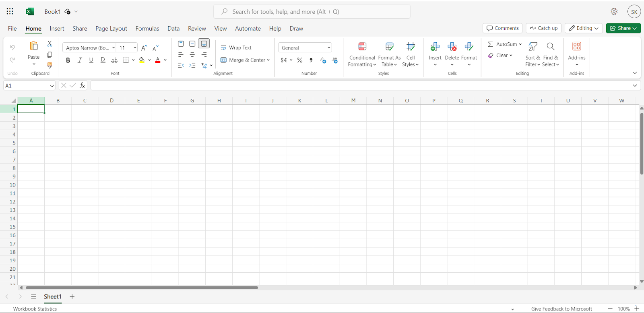644x313 pixels.
Task: Open the Editing mode dropdown
Action: click(x=583, y=28)
